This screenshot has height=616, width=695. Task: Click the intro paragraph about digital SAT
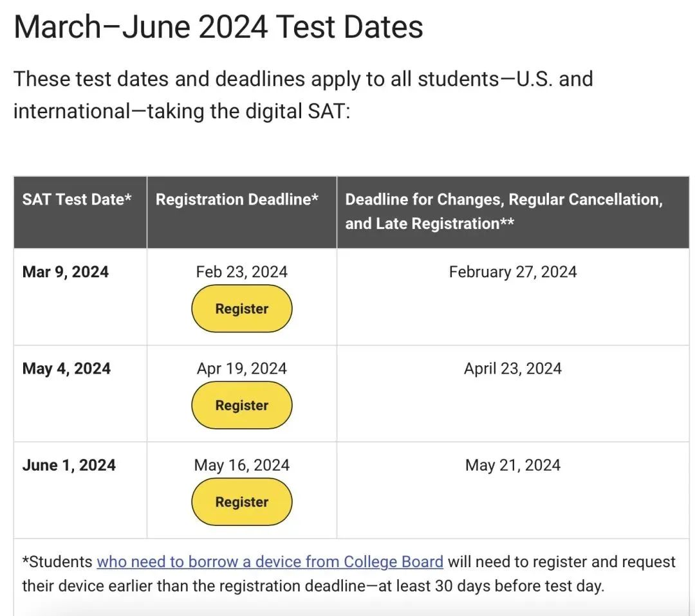tap(302, 95)
